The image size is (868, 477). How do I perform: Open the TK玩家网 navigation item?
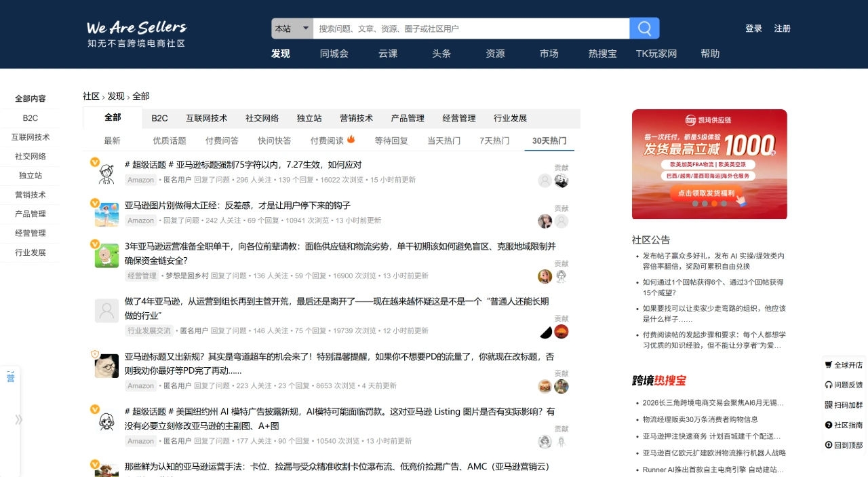pos(656,54)
